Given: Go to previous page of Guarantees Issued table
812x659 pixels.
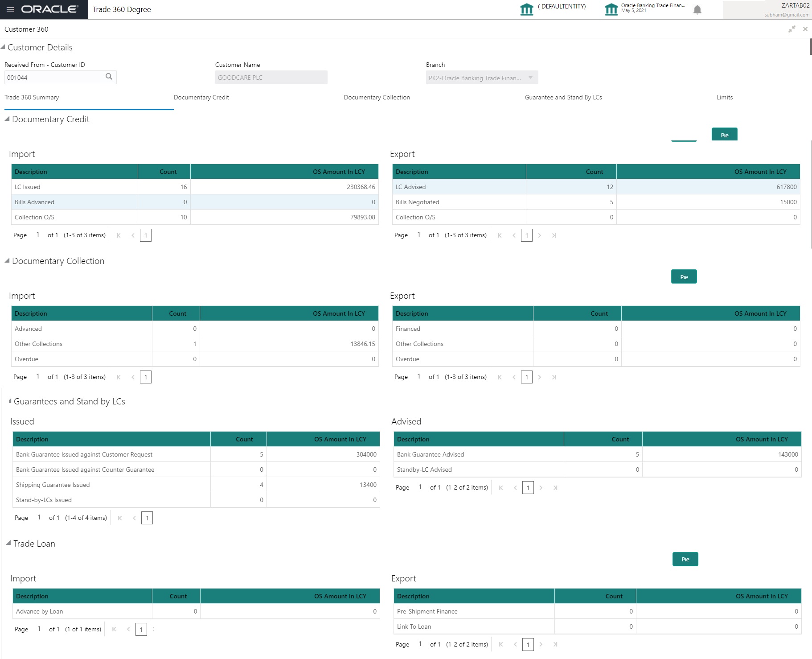Looking at the screenshot, I should [134, 518].
